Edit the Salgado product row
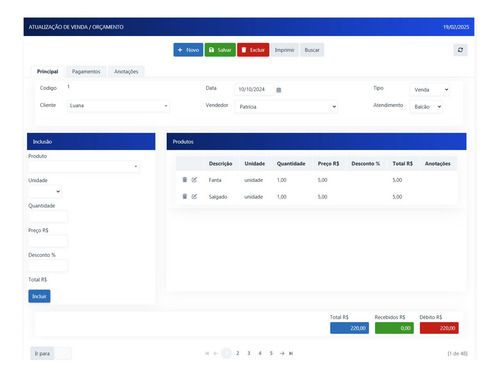This screenshot has width=500, height=377. click(194, 196)
